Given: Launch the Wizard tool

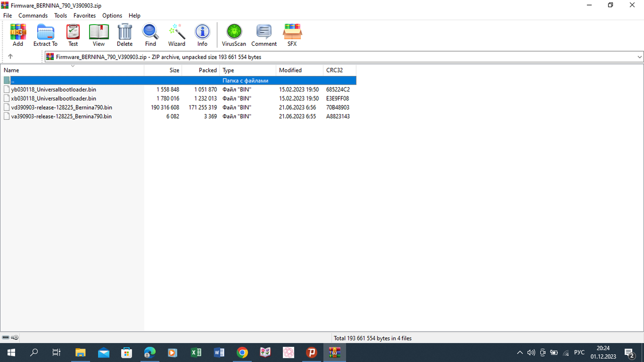Looking at the screenshot, I should tap(177, 35).
